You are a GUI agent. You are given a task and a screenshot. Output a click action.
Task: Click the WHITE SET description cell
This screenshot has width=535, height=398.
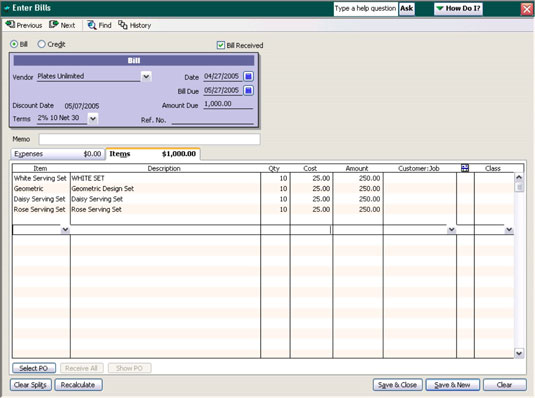click(165, 178)
